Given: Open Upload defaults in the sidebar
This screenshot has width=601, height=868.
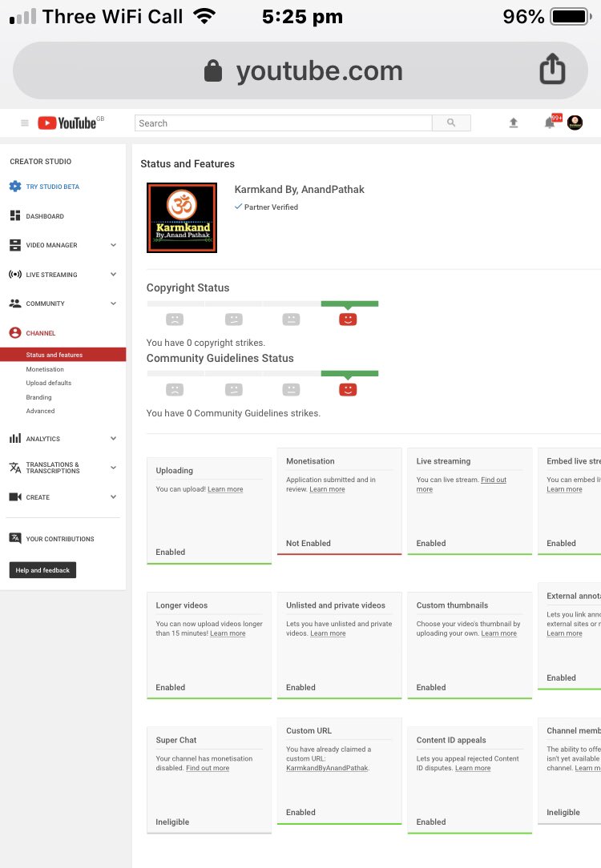Looking at the screenshot, I should tap(49, 383).
